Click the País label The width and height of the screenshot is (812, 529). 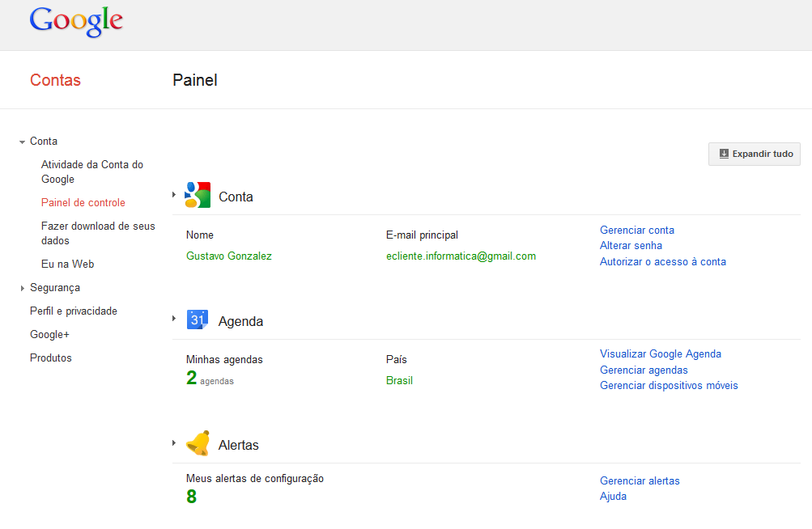click(397, 360)
